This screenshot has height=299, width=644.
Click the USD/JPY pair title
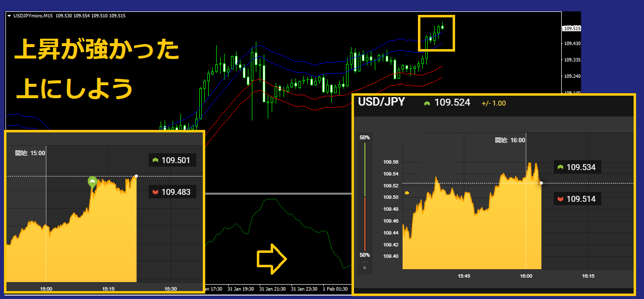point(381,102)
